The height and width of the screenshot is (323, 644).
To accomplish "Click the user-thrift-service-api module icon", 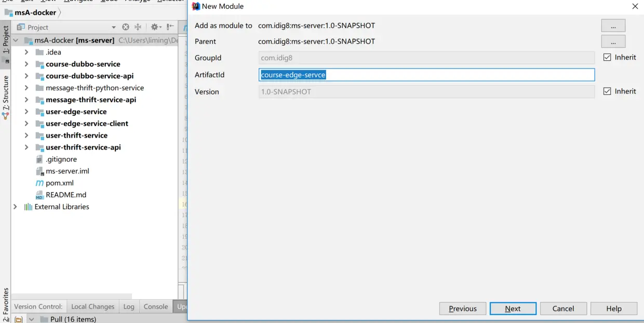I will coord(39,147).
